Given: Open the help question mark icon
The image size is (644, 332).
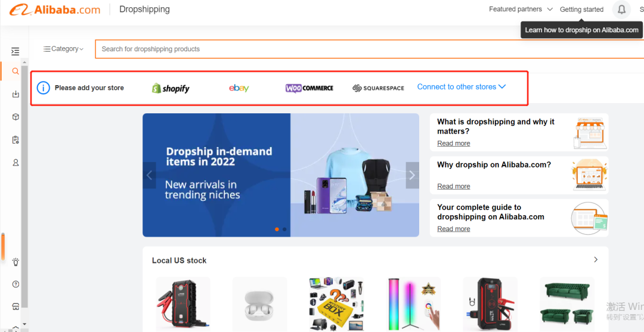Looking at the screenshot, I should tap(16, 284).
